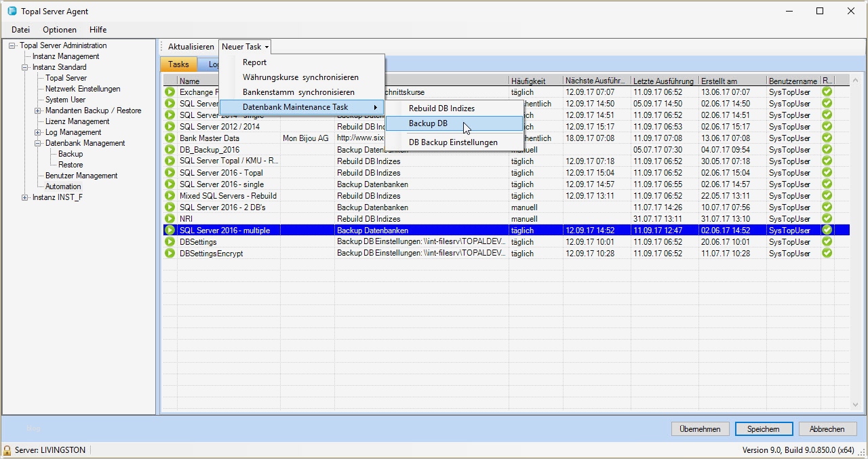Open the Optionen menu

60,30
